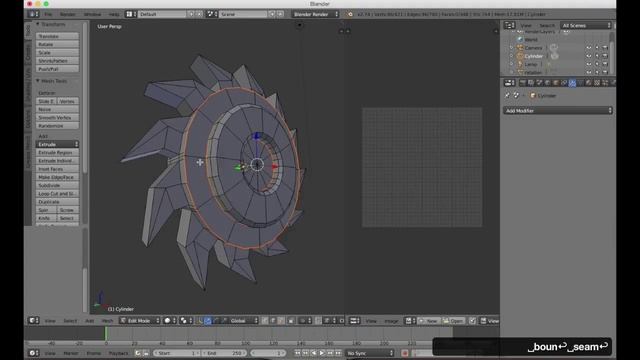The height and width of the screenshot is (360, 640).
Task: Open the Help menu in top bar
Action: point(114,14)
